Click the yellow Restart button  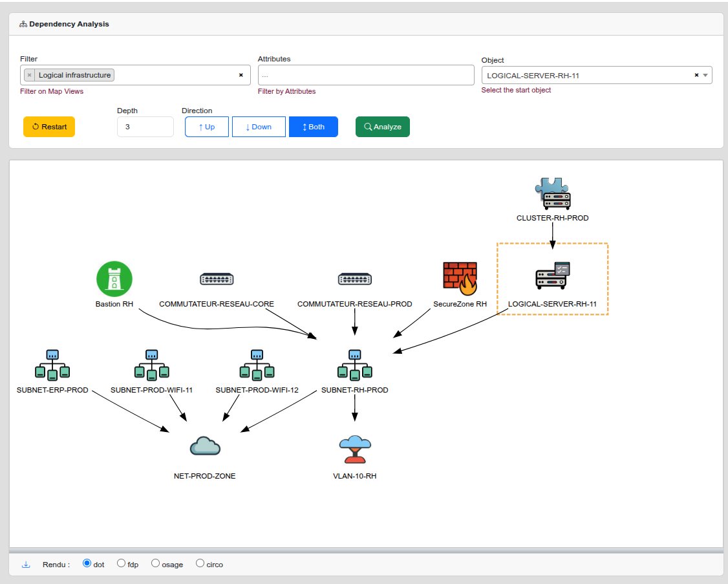[x=49, y=127]
